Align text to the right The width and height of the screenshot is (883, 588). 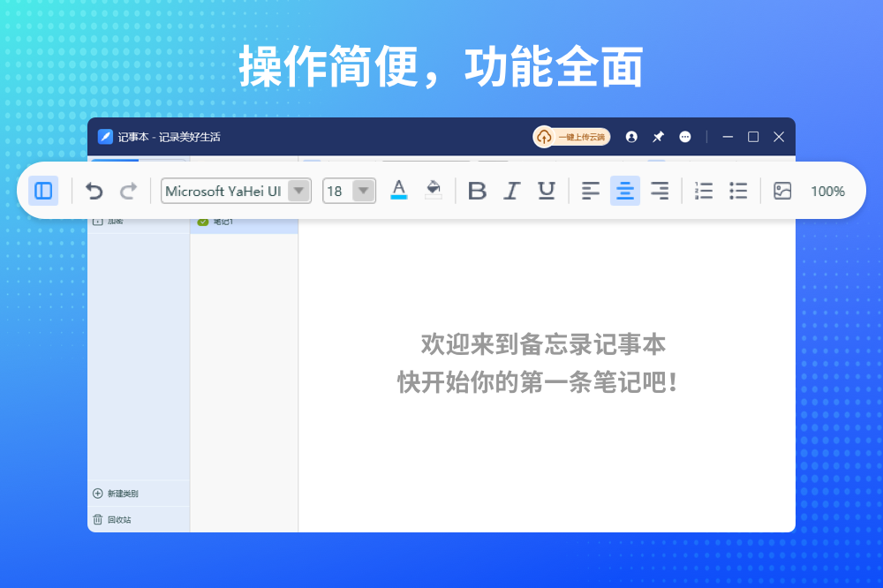click(660, 191)
